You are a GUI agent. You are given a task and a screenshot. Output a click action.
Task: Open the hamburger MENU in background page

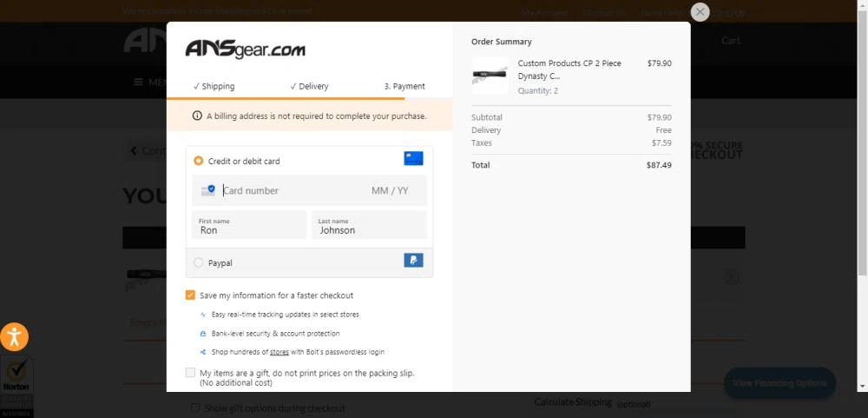150,82
